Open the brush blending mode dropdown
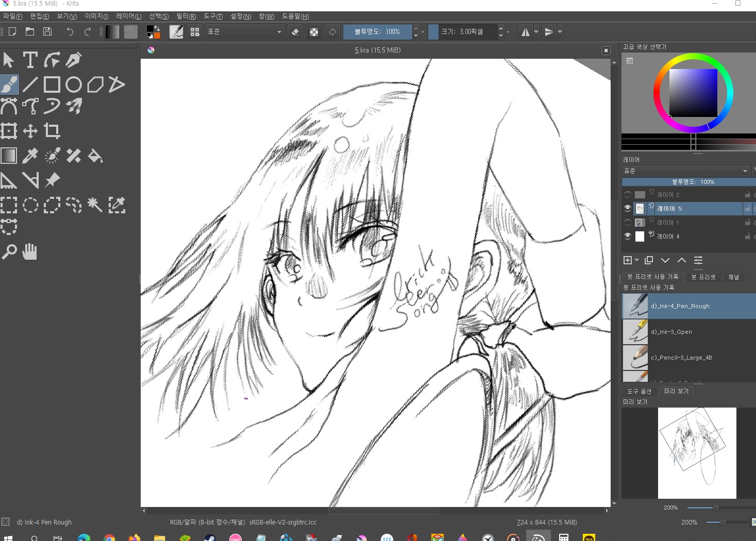Image resolution: width=756 pixels, height=541 pixels. coord(244,32)
